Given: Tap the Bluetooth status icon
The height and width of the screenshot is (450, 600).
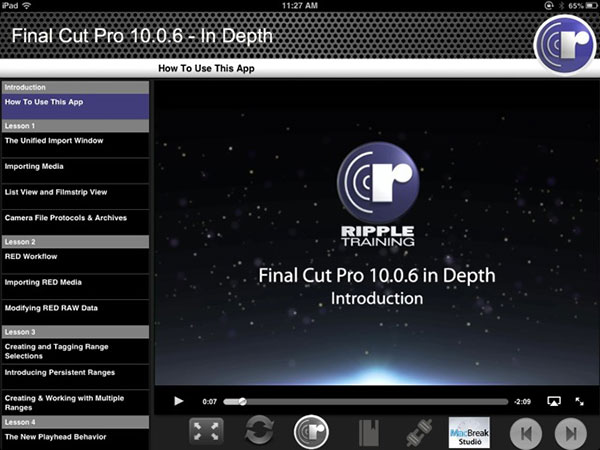Looking at the screenshot, I should pyautogui.click(x=562, y=5).
